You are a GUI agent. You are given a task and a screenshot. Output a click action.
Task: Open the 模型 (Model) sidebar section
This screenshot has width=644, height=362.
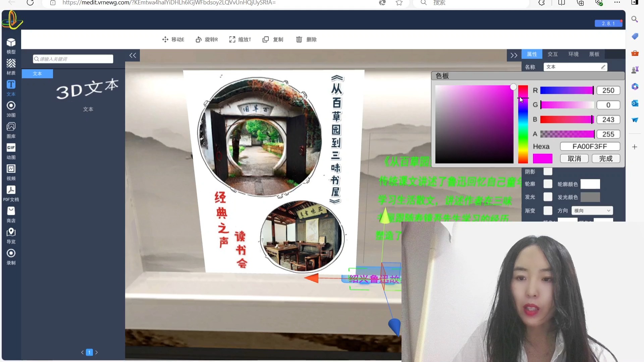(11, 46)
